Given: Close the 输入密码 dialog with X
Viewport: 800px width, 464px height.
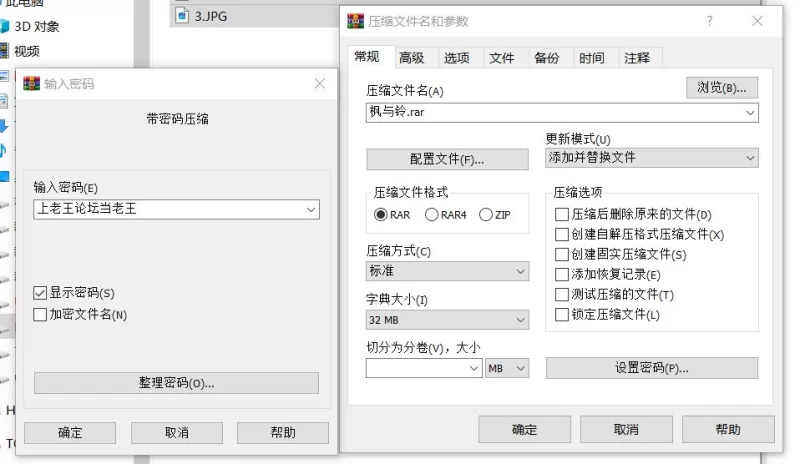Looking at the screenshot, I should [320, 84].
